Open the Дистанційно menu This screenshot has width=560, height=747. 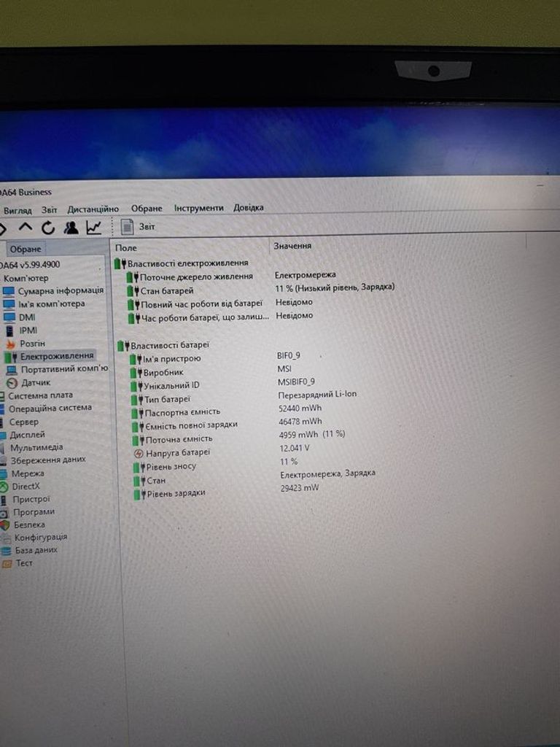93,209
